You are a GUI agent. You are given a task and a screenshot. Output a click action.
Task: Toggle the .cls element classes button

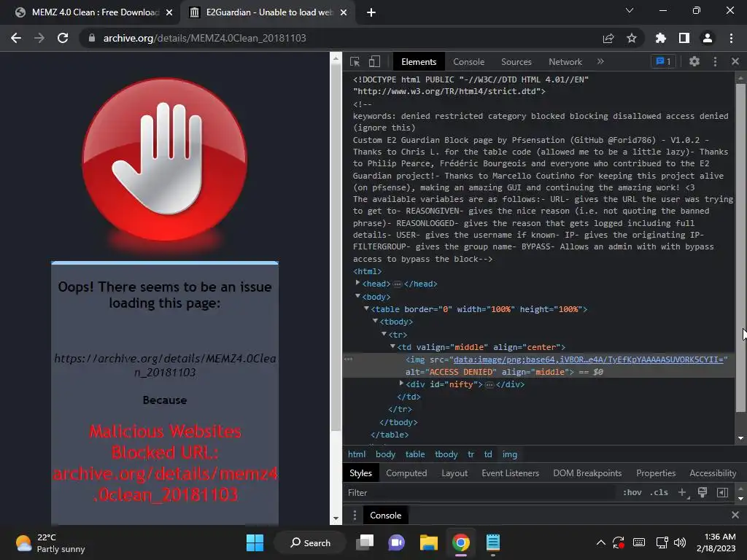tap(659, 492)
